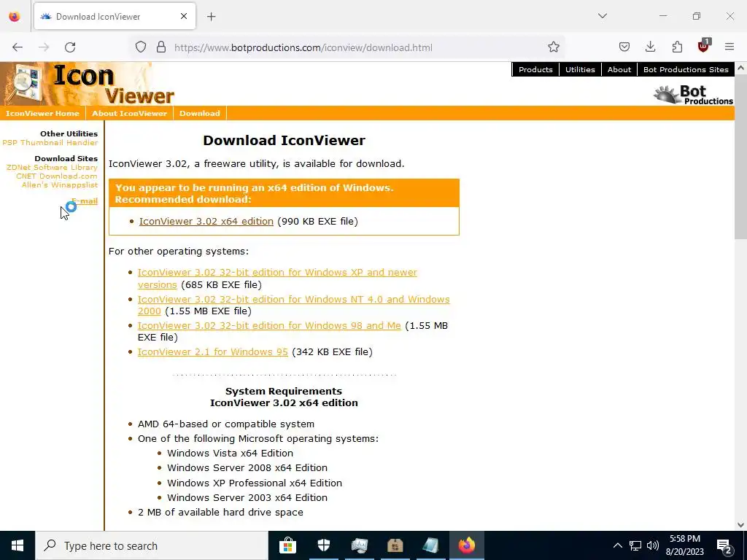747x560 pixels.
Task: Click the Icon Viewer logo banner
Action: click(88, 84)
